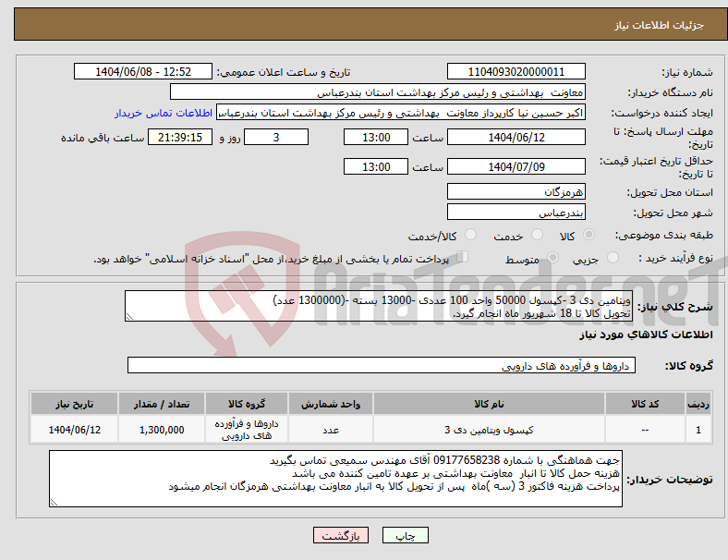Click the گروه کالا field داروها و فرآورده های دارویی
This screenshot has width=728, height=560.
coord(382,365)
